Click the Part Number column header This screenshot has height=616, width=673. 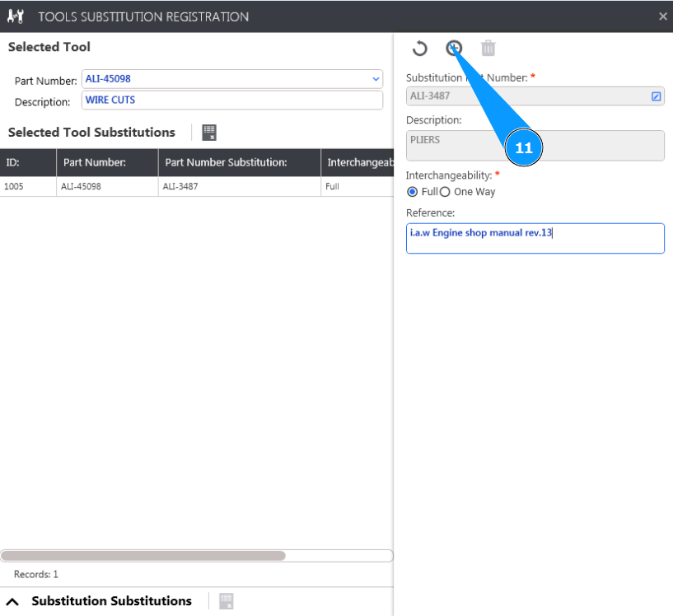[x=106, y=162]
